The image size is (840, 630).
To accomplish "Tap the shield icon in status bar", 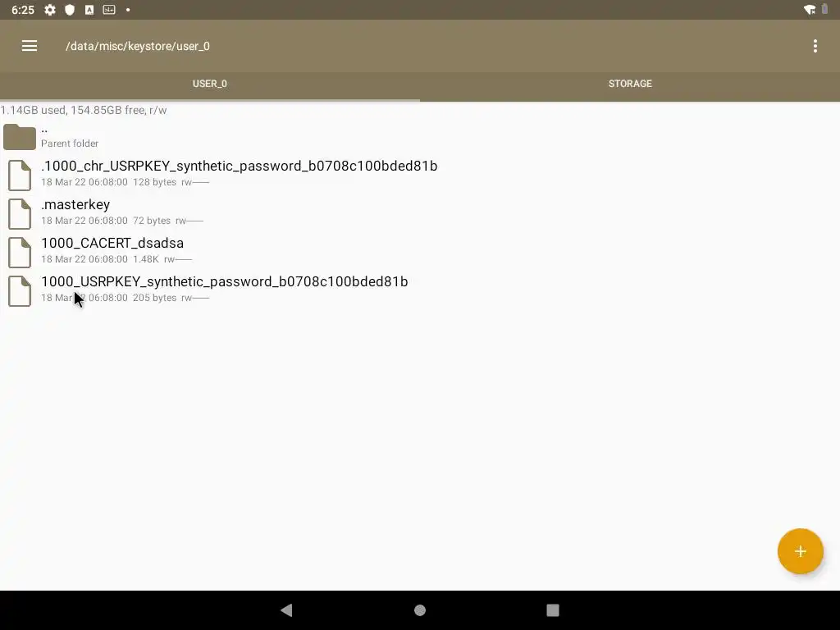I will 70,10.
